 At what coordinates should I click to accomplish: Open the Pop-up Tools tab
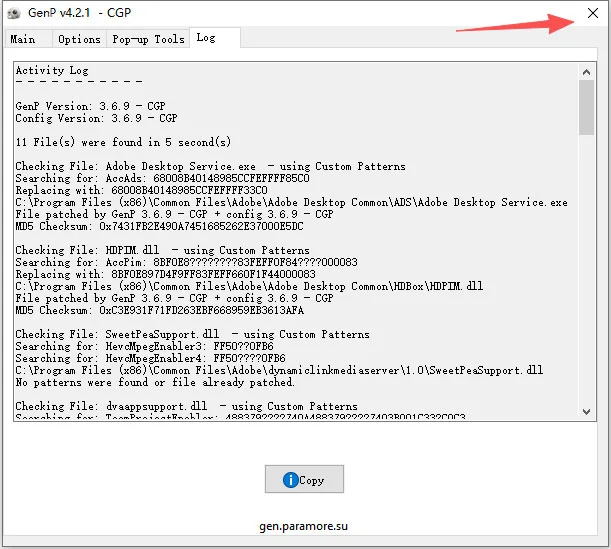[148, 39]
